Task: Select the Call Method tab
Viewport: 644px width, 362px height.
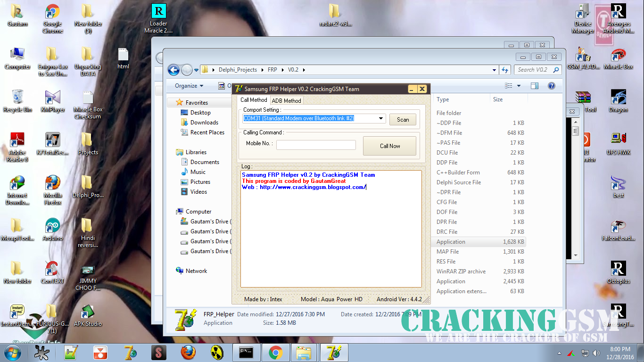Action: coord(253,100)
